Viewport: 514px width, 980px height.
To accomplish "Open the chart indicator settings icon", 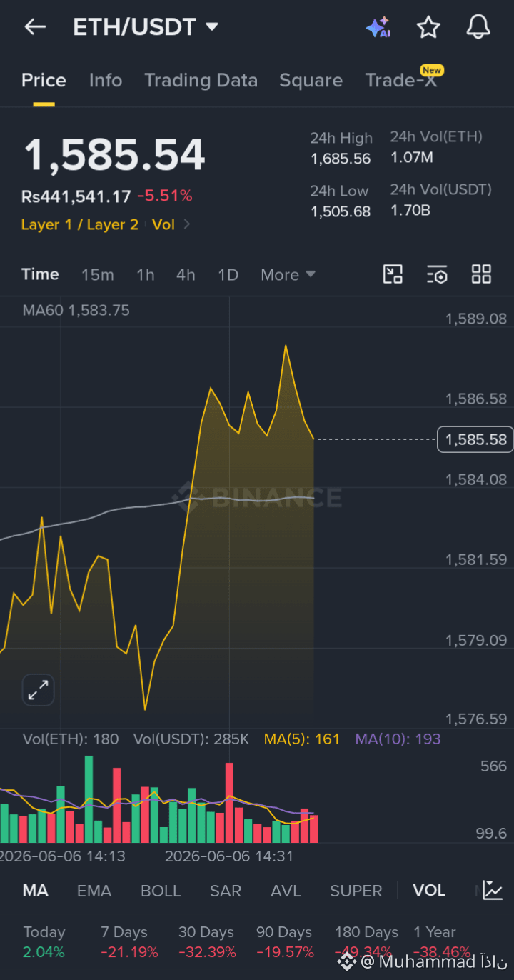I will point(437,274).
